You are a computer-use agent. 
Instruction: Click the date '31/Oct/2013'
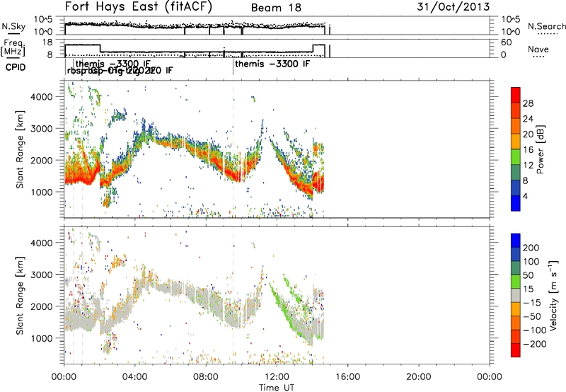(454, 7)
